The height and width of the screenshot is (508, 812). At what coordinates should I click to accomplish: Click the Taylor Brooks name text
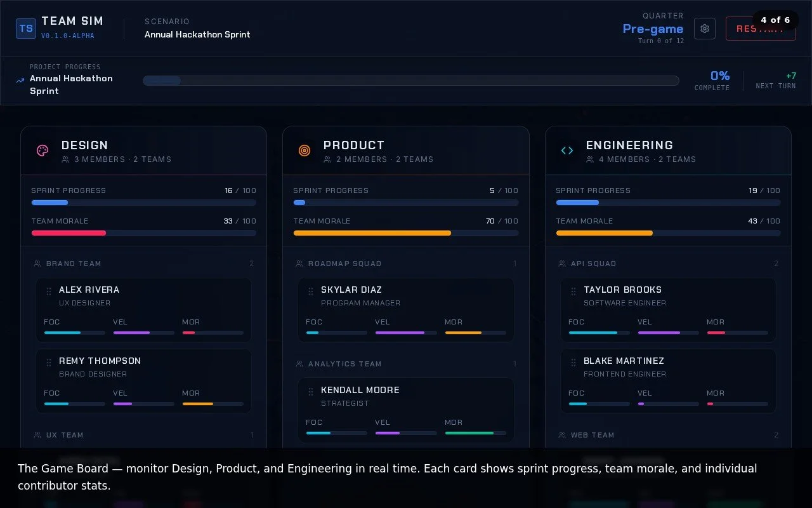pyautogui.click(x=623, y=290)
